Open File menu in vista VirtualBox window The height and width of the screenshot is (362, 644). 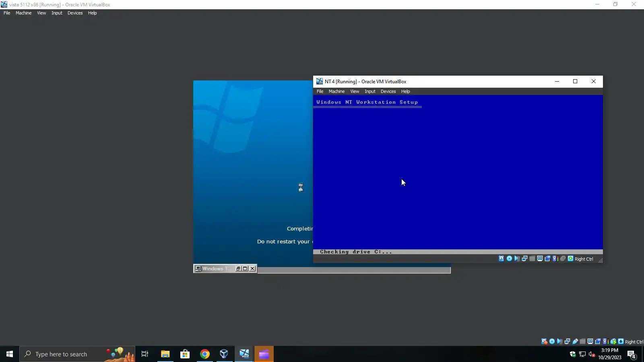[7, 13]
